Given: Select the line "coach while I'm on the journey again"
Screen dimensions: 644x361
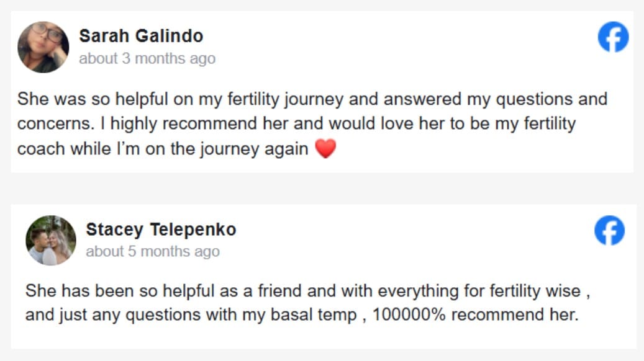Looking at the screenshot, I should pyautogui.click(x=163, y=149).
